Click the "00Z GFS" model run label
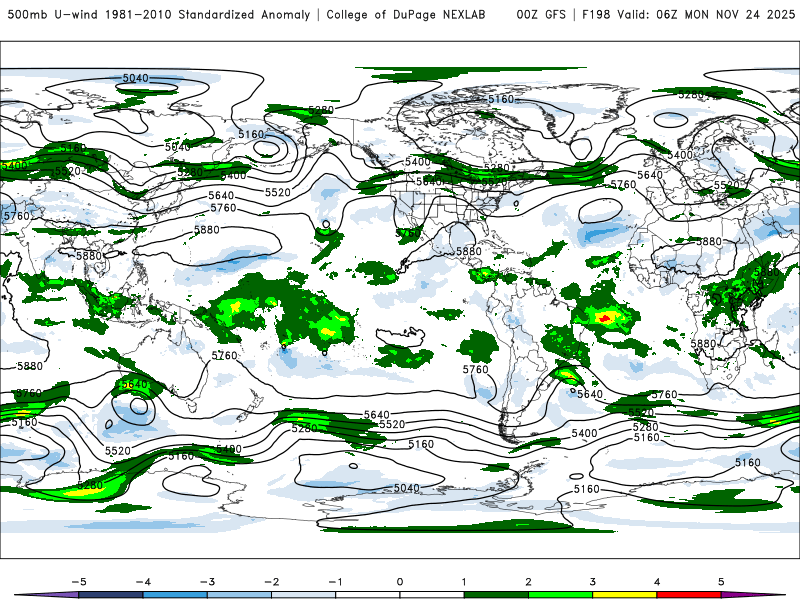The height and width of the screenshot is (600, 800). click(x=541, y=14)
